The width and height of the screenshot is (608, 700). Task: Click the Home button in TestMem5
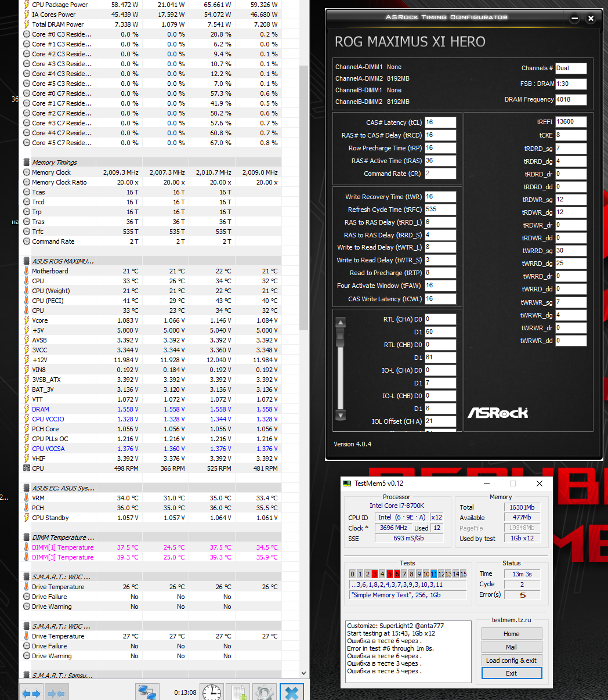(x=511, y=634)
